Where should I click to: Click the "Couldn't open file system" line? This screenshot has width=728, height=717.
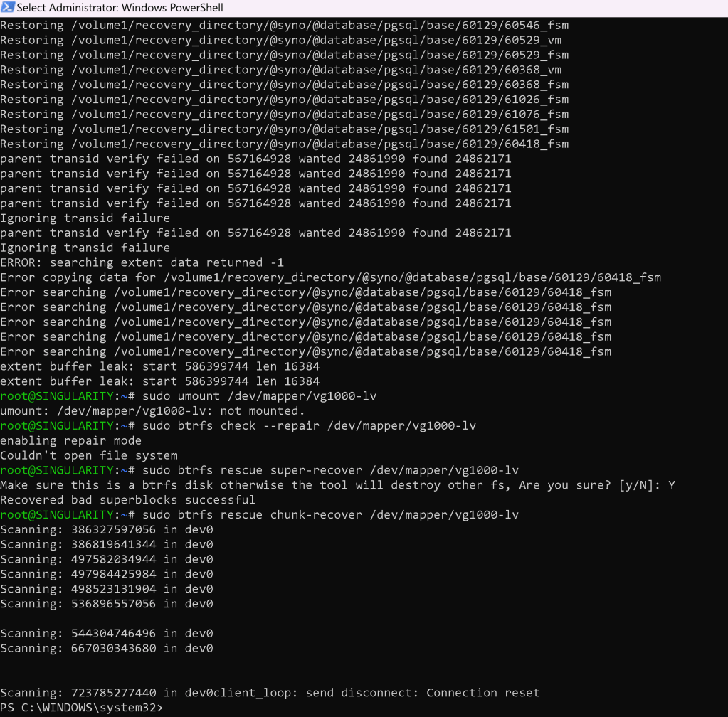[89, 456]
